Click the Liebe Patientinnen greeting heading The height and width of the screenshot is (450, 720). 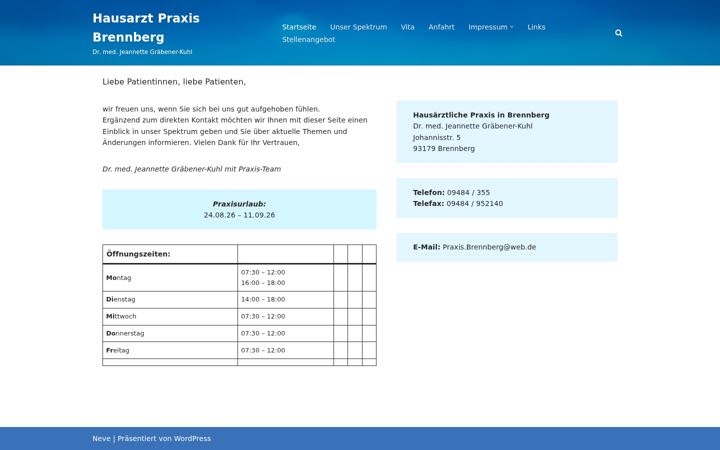click(174, 82)
